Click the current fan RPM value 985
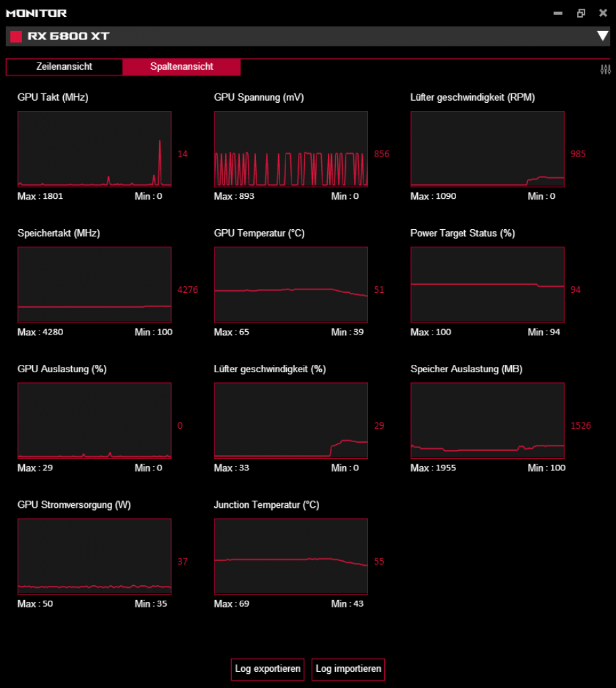This screenshot has height=688, width=616. tap(578, 154)
